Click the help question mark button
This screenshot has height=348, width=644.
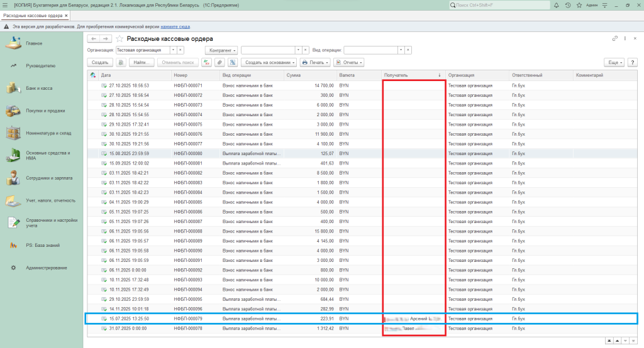[x=632, y=62]
